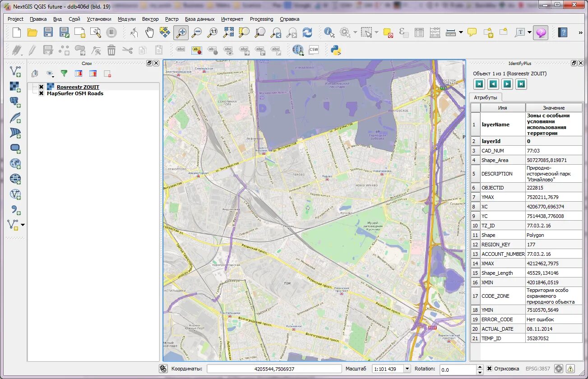Click the Deselect features yellow square icon

(x=388, y=32)
